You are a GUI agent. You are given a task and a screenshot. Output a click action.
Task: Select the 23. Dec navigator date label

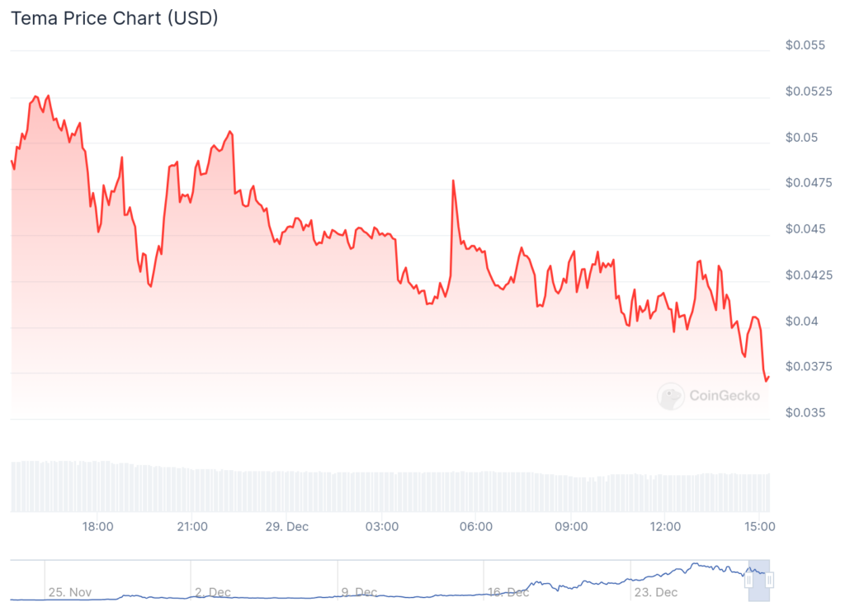pyautogui.click(x=655, y=592)
